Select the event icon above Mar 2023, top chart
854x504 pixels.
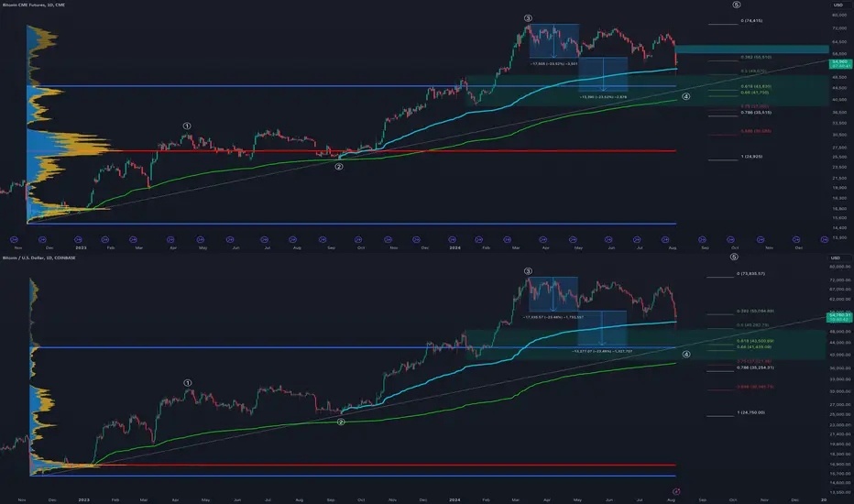tap(134, 239)
